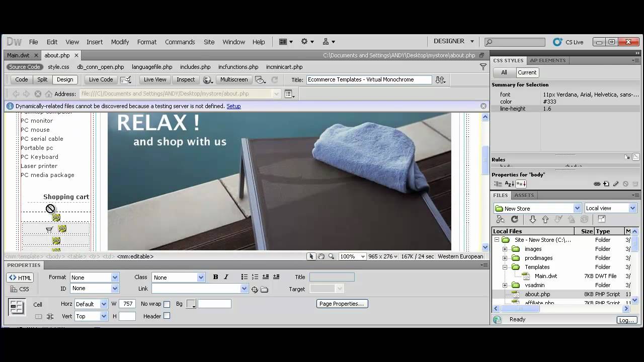
Task: Click the Page Properties button
Action: click(x=342, y=304)
